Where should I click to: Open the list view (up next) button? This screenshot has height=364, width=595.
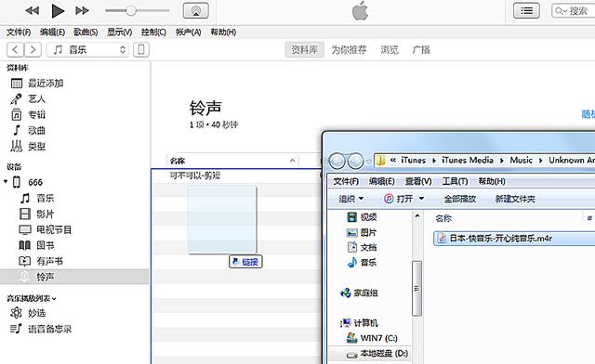point(526,10)
